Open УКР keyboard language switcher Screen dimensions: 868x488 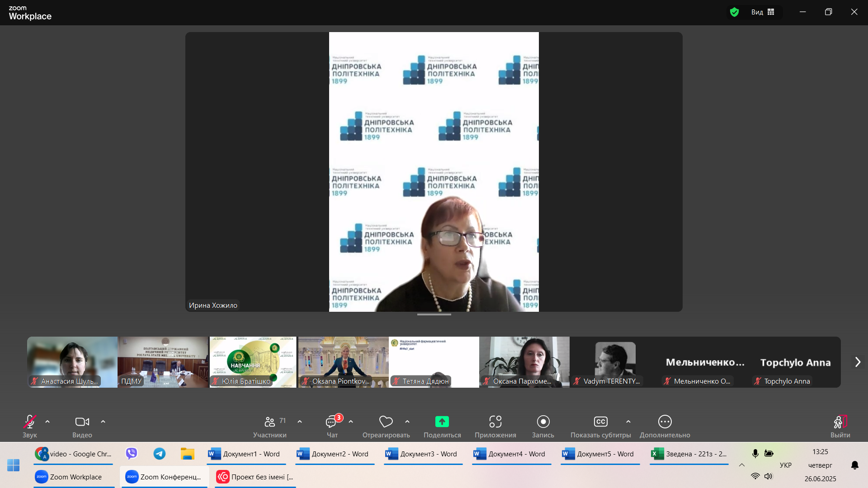pyautogui.click(x=786, y=465)
